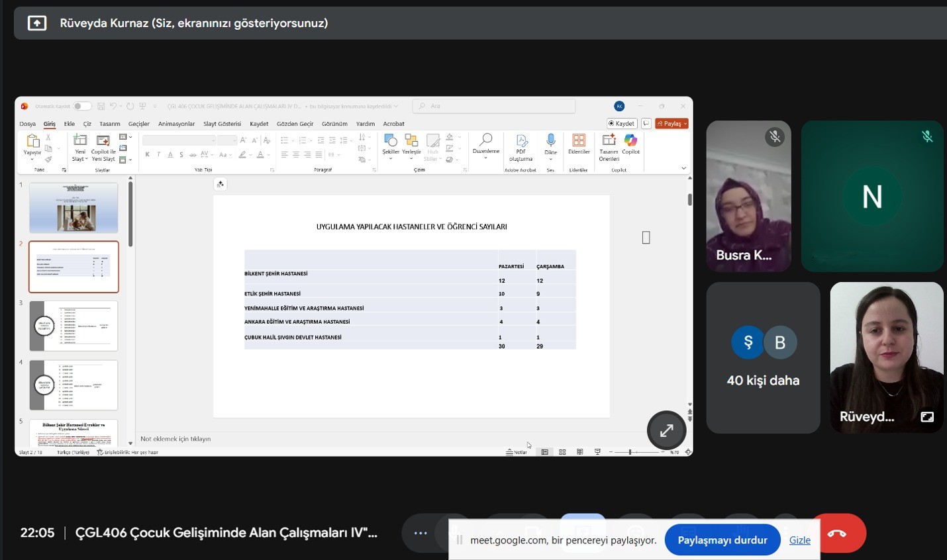Expand shared screen with fullscreen arrow button
This screenshot has height=560, width=947.
click(666, 430)
